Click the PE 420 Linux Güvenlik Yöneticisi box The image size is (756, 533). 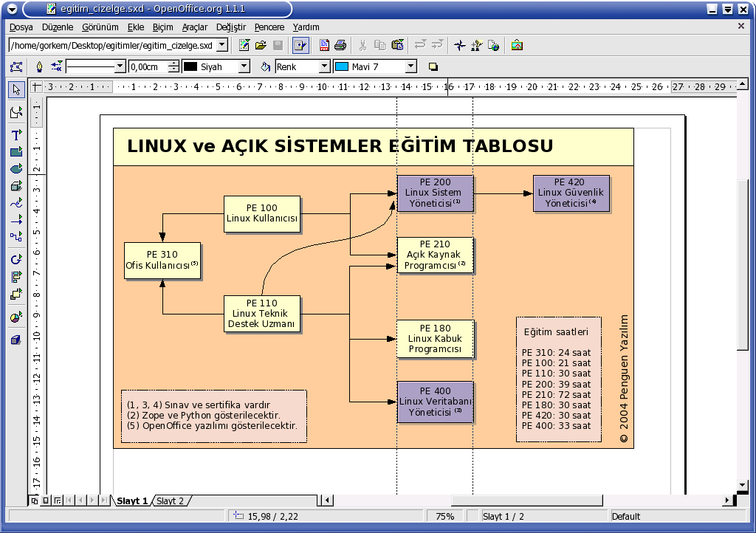tap(571, 193)
